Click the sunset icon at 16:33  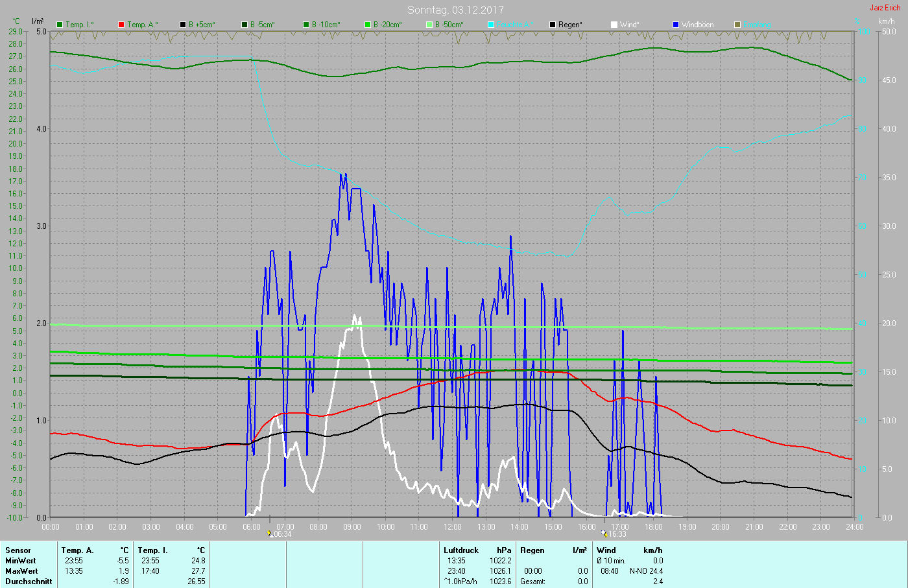[604, 534]
